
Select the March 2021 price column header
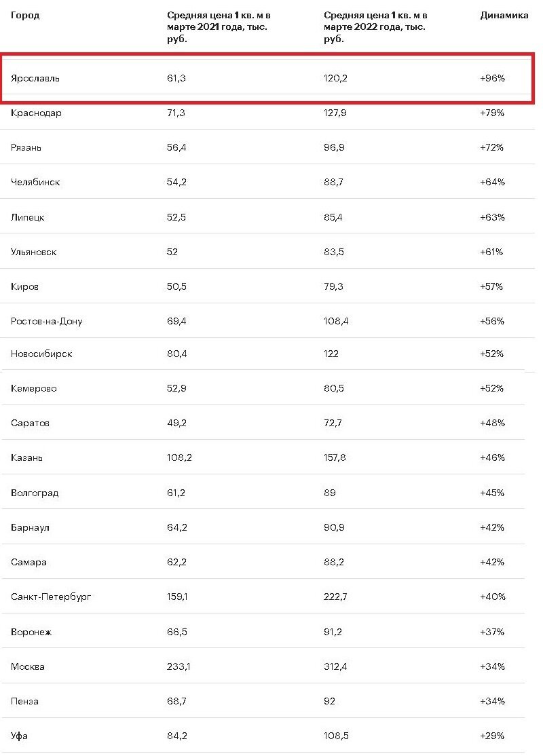click(219, 27)
